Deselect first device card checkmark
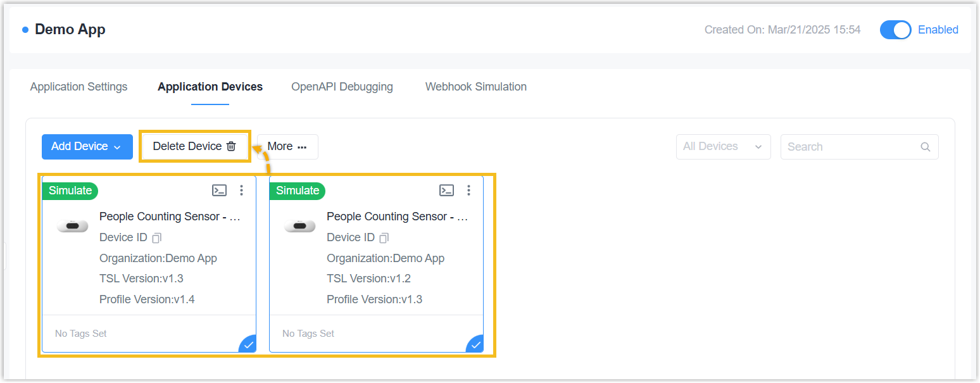 tap(249, 344)
